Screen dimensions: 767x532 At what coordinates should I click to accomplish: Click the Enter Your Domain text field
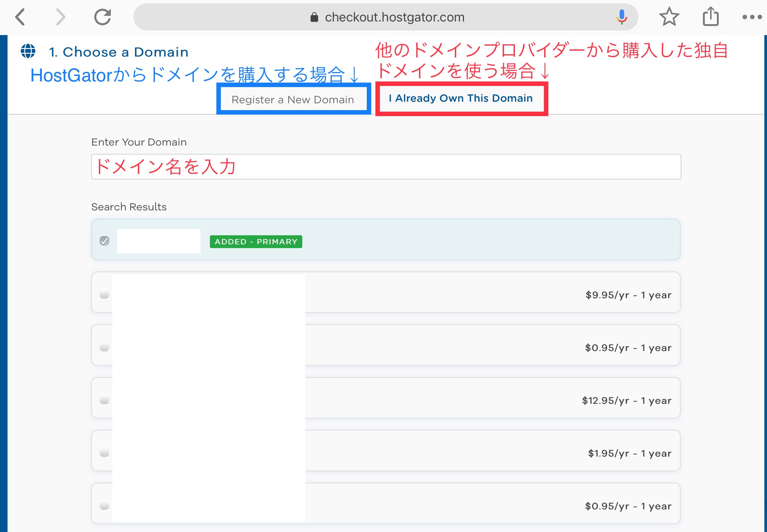point(386,167)
